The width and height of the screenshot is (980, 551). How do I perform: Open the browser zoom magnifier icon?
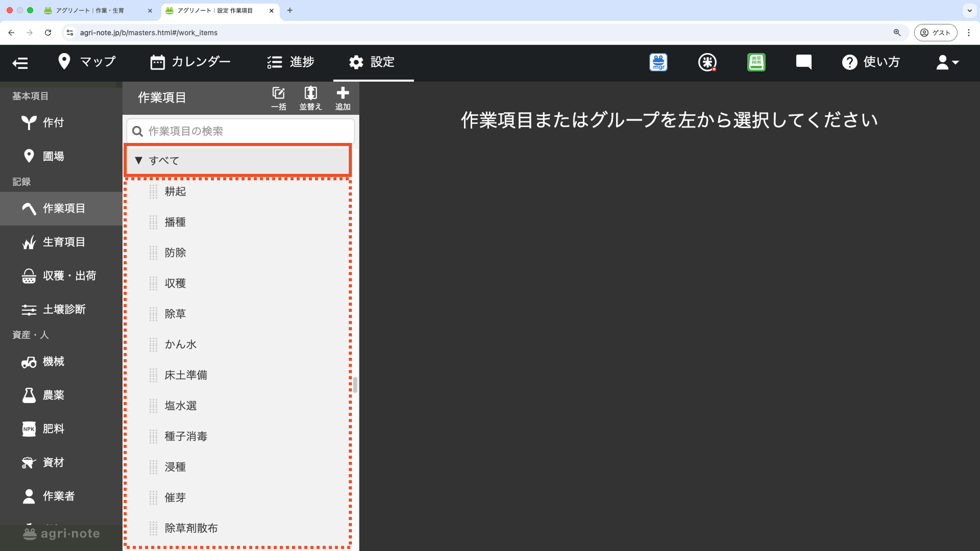click(x=897, y=33)
